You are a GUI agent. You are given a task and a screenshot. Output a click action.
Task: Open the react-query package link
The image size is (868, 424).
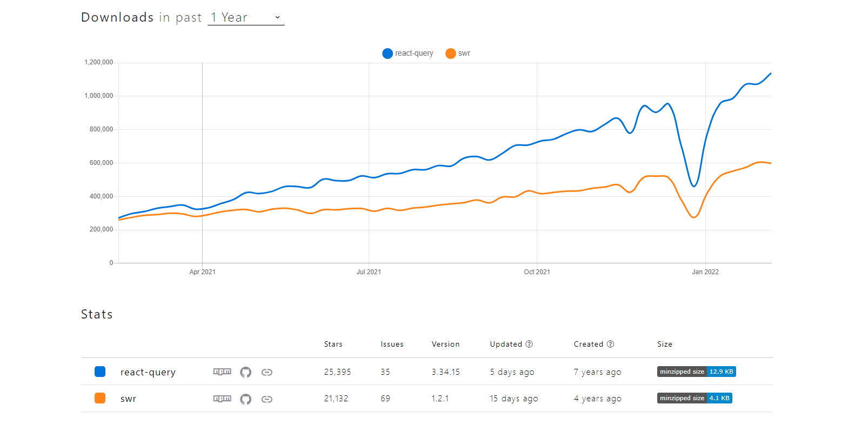148,372
